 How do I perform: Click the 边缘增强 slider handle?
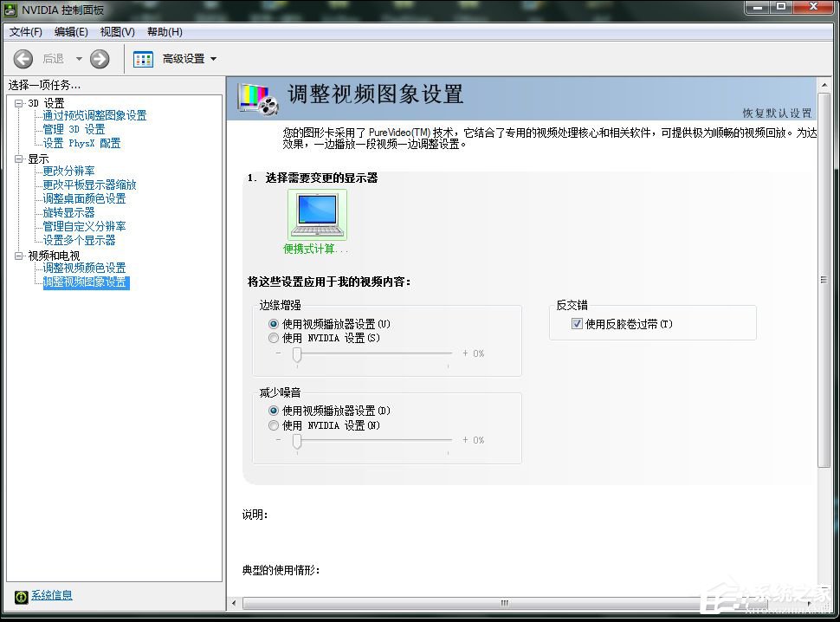coord(295,354)
